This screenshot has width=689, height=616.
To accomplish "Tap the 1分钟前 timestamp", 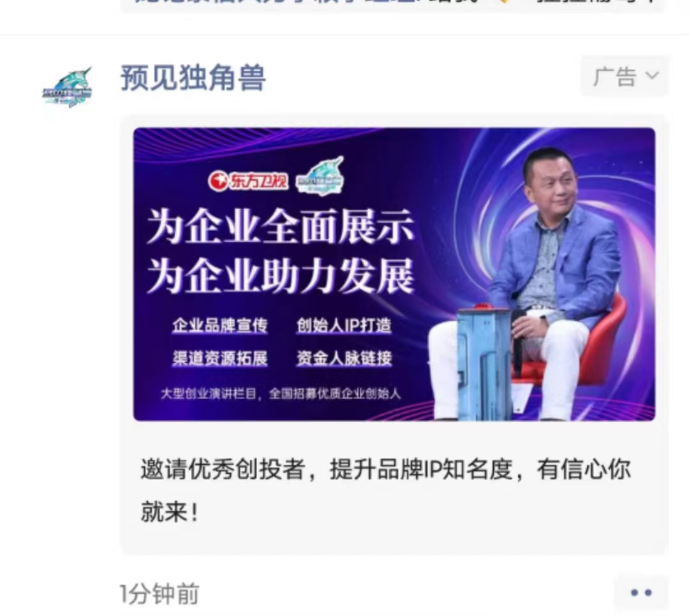I will point(159,594).
